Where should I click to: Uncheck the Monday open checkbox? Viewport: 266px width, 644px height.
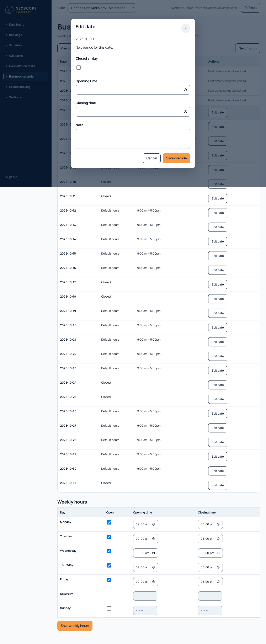point(109,522)
